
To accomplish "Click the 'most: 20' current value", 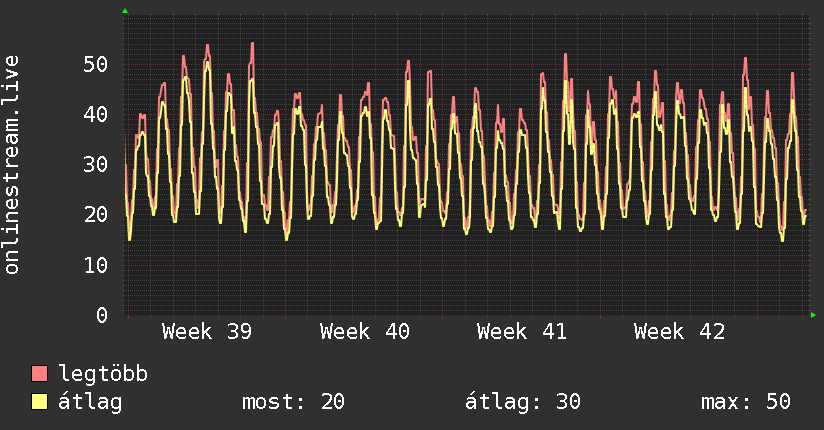I will (x=293, y=402).
